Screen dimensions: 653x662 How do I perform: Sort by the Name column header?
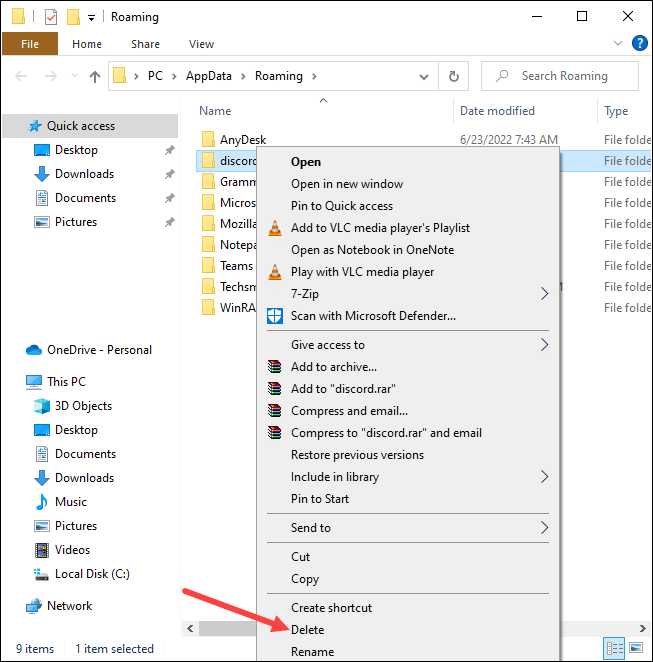(x=215, y=111)
